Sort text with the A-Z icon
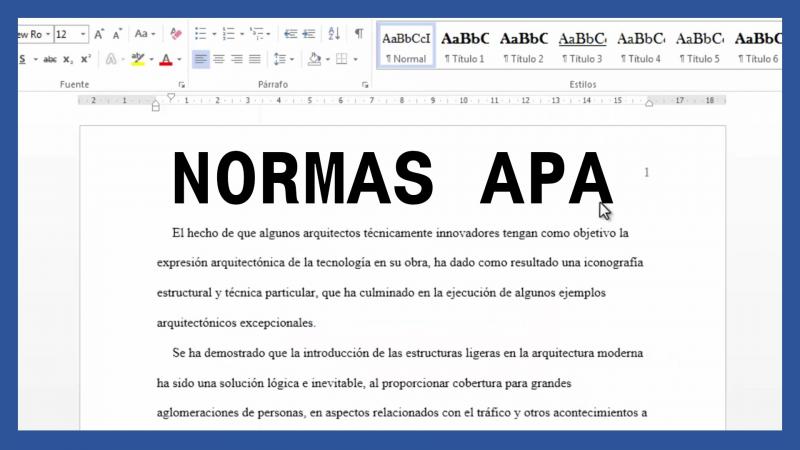The image size is (800, 450). click(335, 34)
